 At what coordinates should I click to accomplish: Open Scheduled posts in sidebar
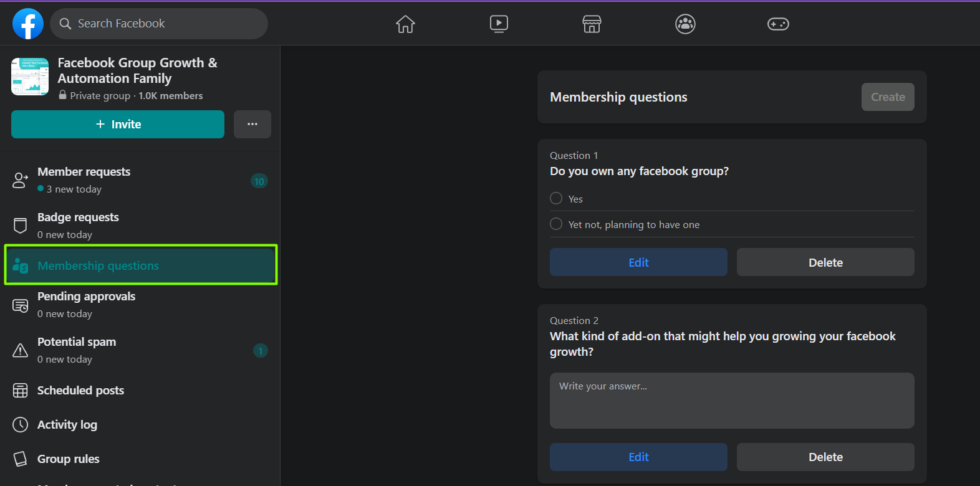[140, 391]
